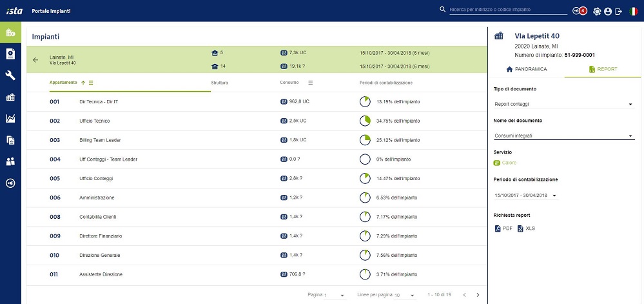This screenshot has width=644, height=304.
Task: Go to next page of results
Action: click(478, 295)
